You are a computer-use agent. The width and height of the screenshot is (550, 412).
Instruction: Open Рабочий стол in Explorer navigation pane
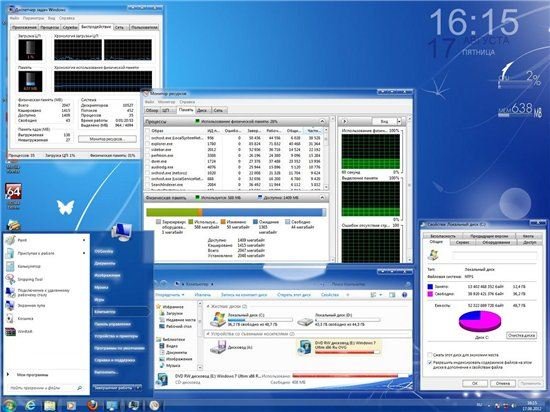179,326
